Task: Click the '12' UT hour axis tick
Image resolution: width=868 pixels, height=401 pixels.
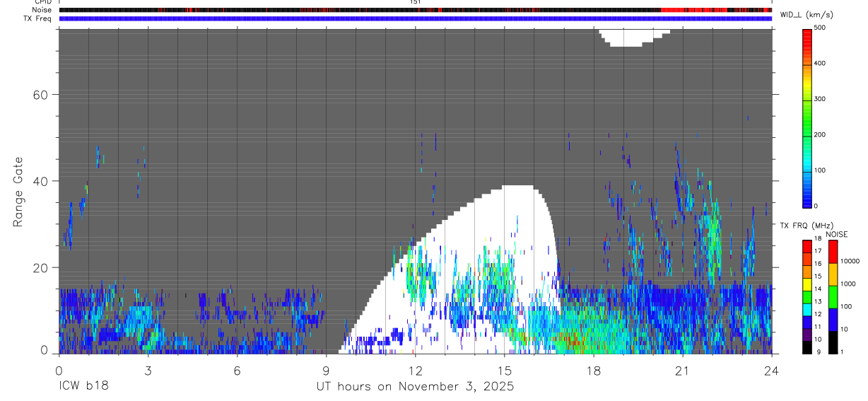Action: click(415, 370)
